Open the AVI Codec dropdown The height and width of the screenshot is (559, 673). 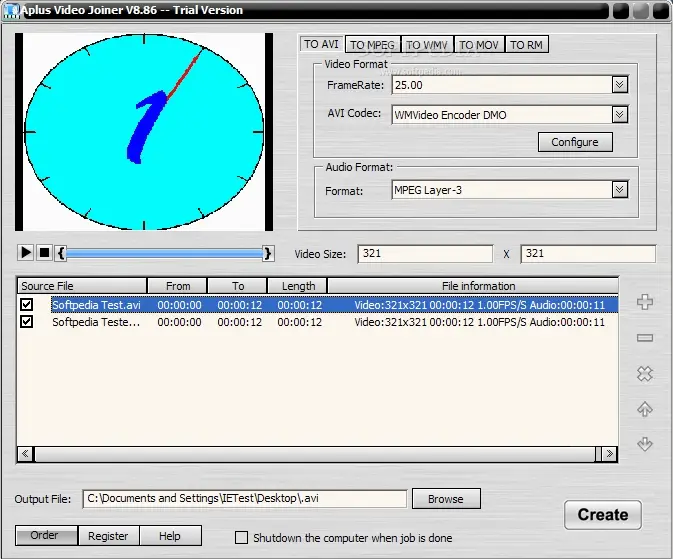coord(619,115)
